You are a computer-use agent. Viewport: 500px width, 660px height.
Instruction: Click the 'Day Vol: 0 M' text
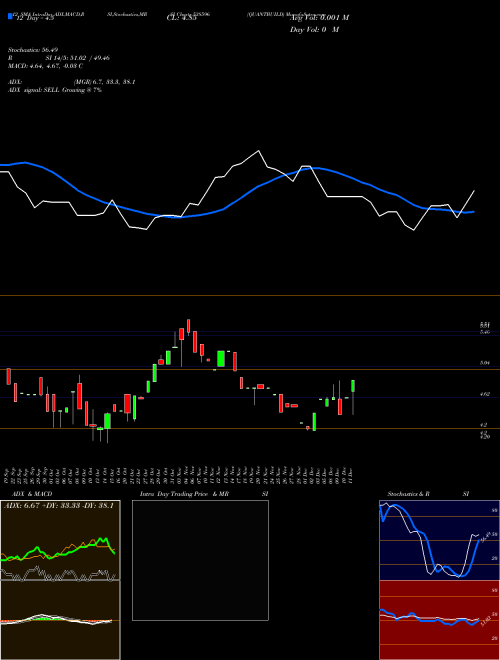pyautogui.click(x=314, y=29)
